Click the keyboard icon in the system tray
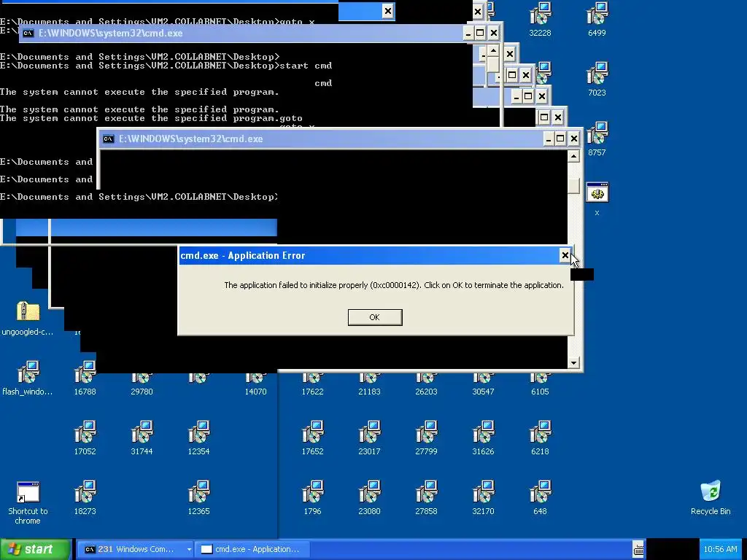 click(x=638, y=550)
